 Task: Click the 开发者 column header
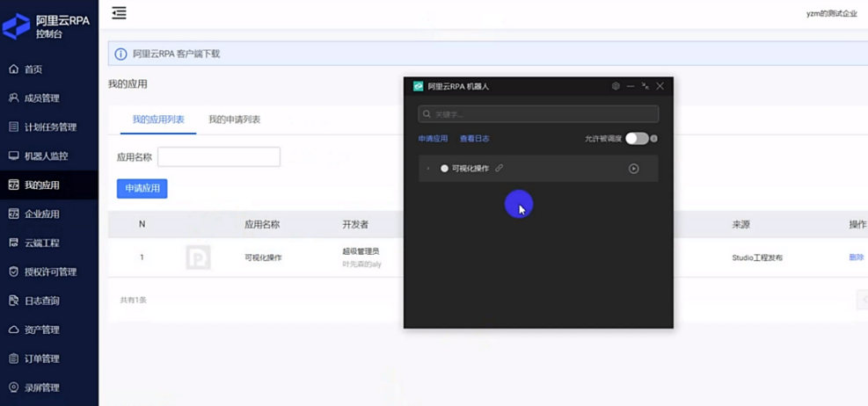pyautogui.click(x=356, y=225)
